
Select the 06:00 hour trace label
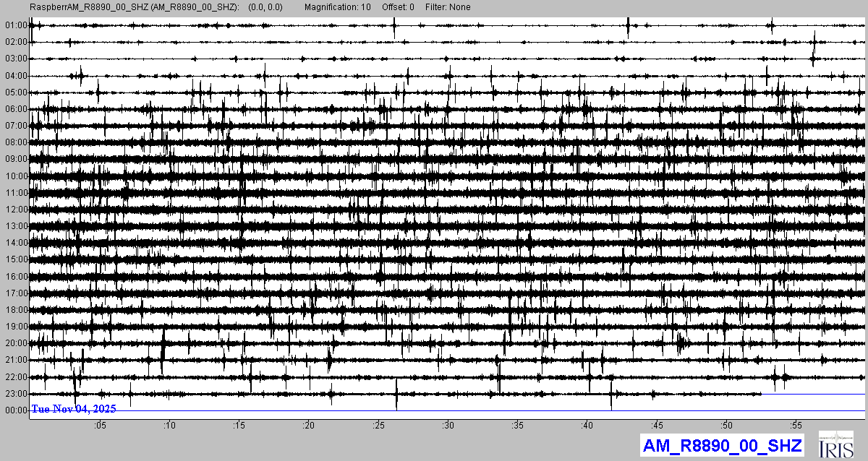(x=15, y=109)
